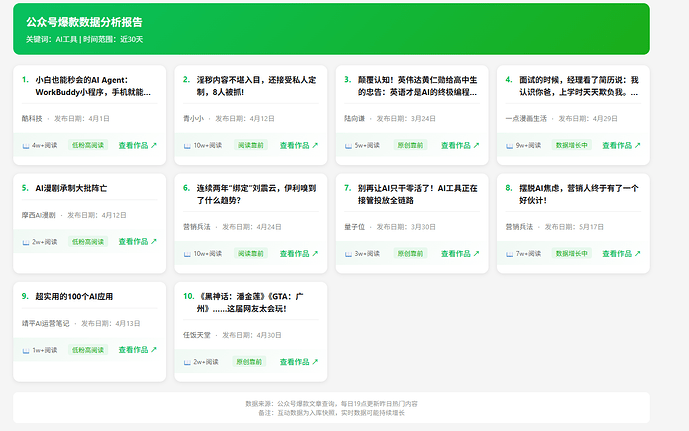689x431 pixels.
Task: Open 查看作品 link for article 4 面试的时候
Action: pos(621,145)
